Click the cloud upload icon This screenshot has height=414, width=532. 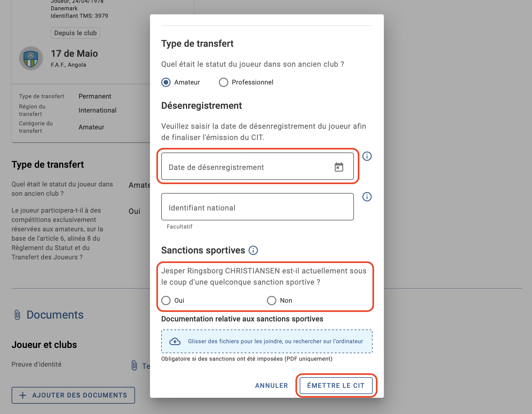coord(175,341)
